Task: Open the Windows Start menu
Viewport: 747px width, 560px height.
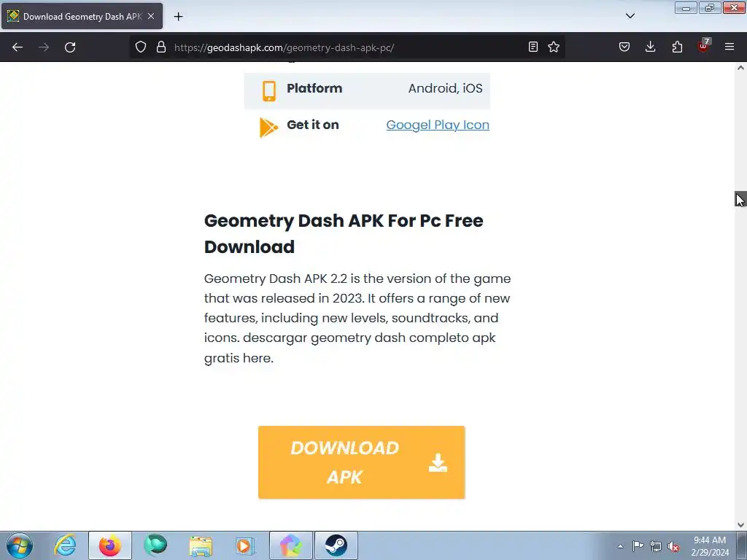Action: [20, 545]
